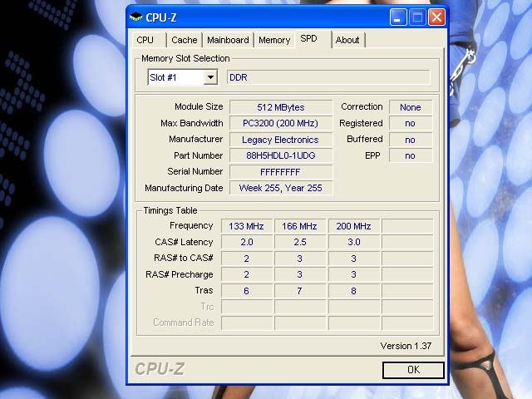
Task: Close the CPU-Z window
Action: tap(436, 17)
